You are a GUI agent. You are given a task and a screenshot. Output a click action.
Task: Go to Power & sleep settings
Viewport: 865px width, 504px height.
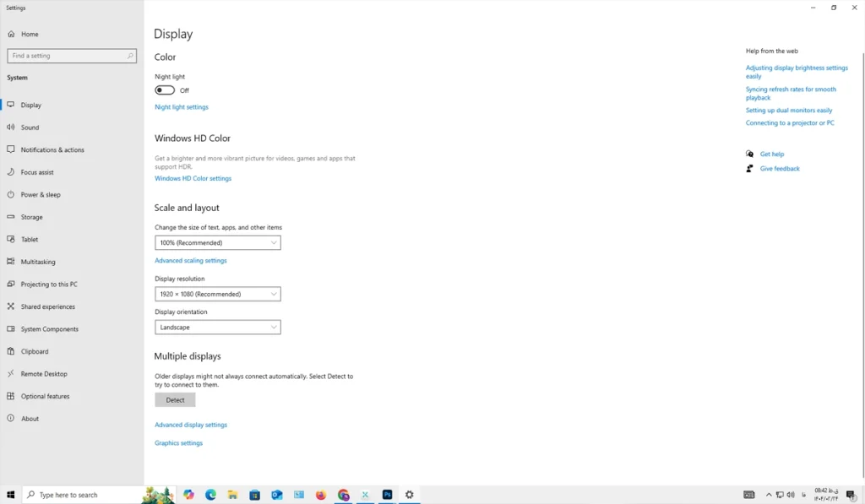click(40, 195)
